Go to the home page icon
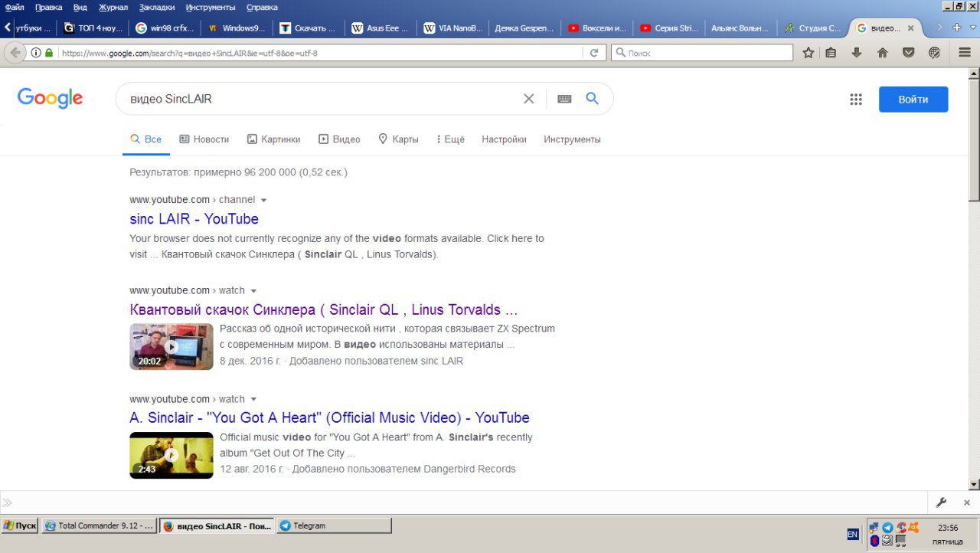Image resolution: width=980 pixels, height=553 pixels. pyautogui.click(x=882, y=53)
